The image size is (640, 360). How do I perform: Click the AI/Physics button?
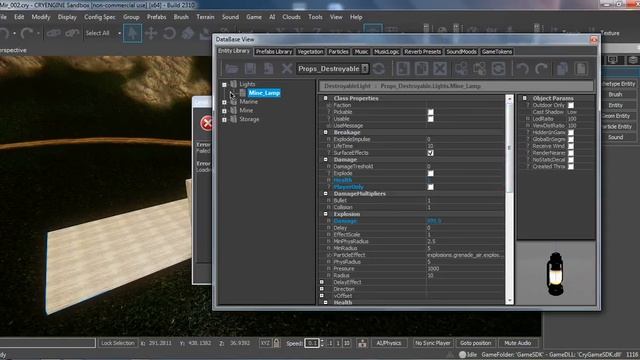pyautogui.click(x=389, y=343)
